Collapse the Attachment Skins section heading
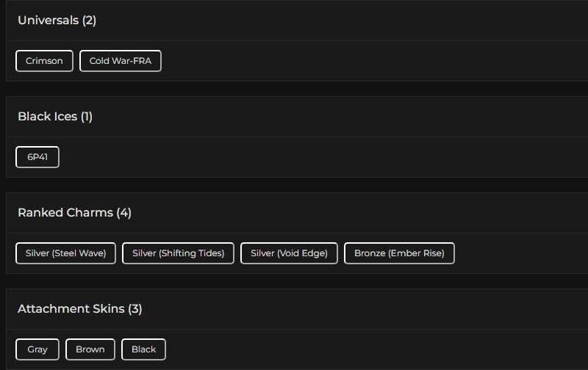The height and width of the screenshot is (370, 588). (x=72, y=309)
